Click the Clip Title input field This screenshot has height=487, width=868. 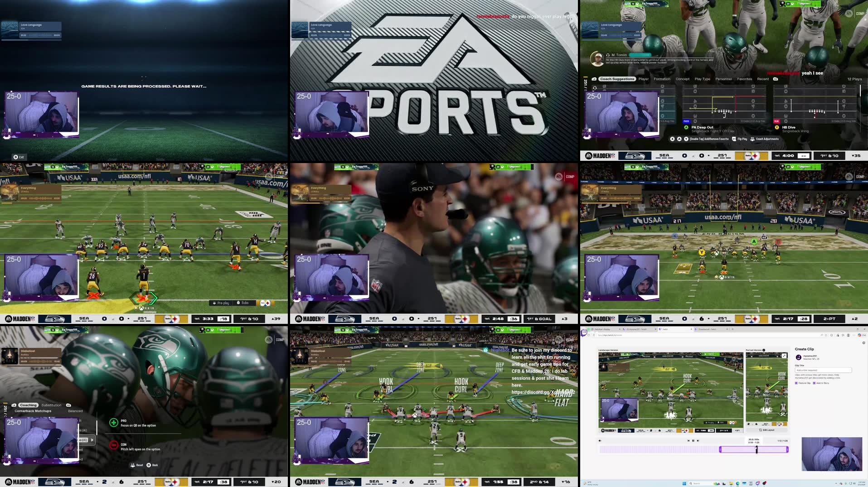[823, 370]
